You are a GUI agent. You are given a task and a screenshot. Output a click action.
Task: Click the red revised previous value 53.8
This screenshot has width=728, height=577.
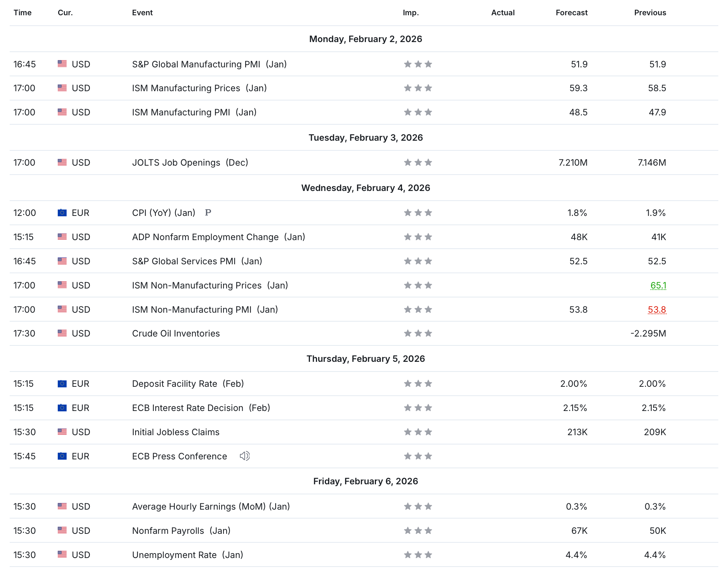657,309
